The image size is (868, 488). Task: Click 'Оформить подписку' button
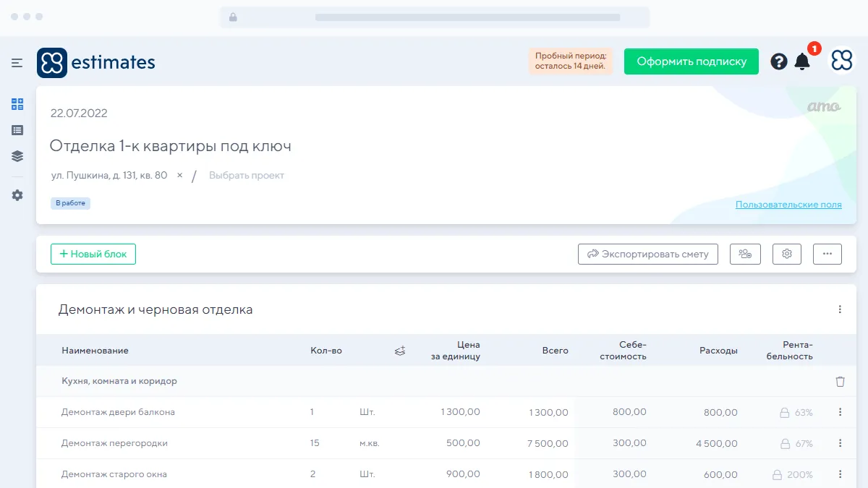click(691, 61)
